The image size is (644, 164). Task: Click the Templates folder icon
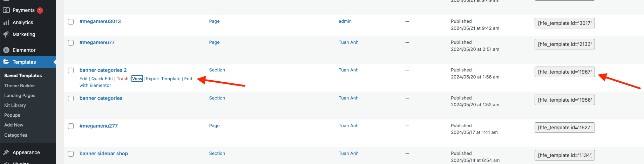click(6, 62)
